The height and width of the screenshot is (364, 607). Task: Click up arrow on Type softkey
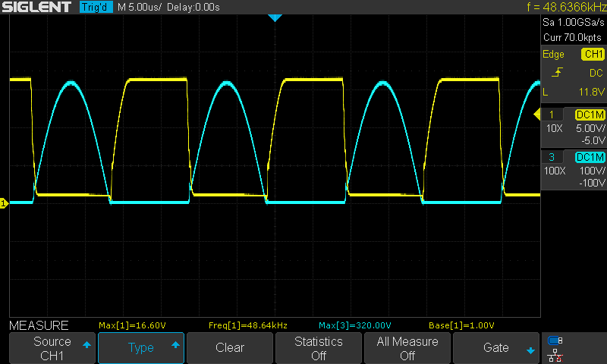click(175, 344)
